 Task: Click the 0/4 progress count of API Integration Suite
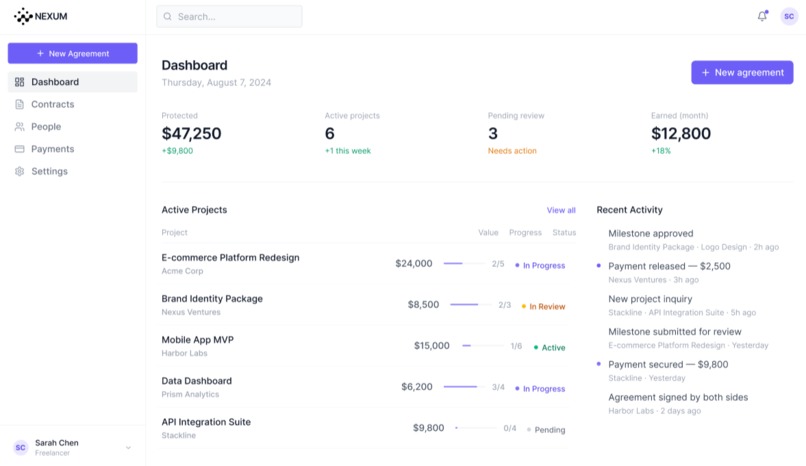coord(510,428)
